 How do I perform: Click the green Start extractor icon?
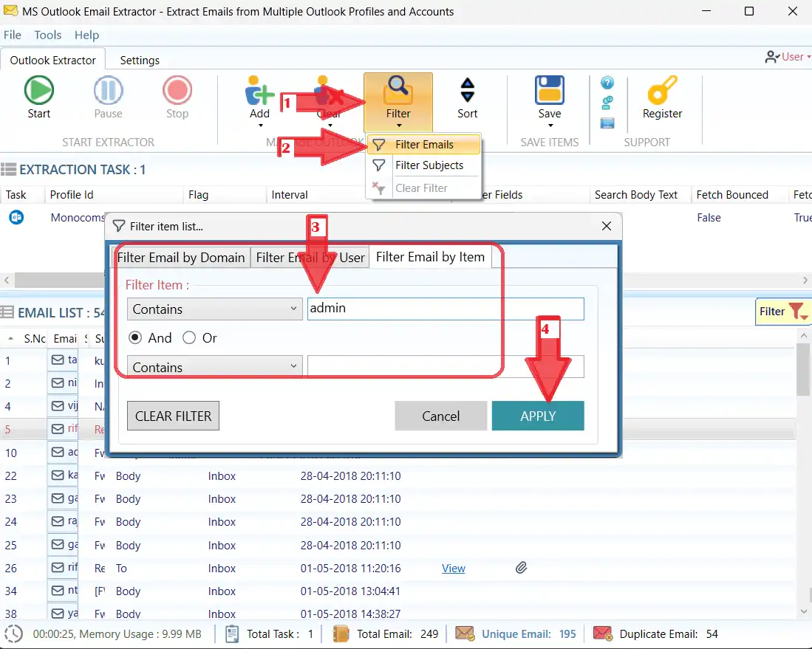point(39,90)
